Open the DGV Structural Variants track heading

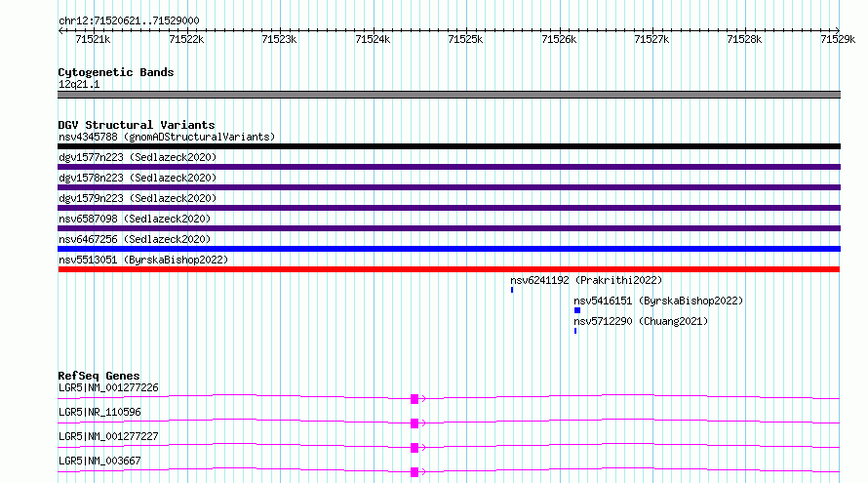coord(137,125)
